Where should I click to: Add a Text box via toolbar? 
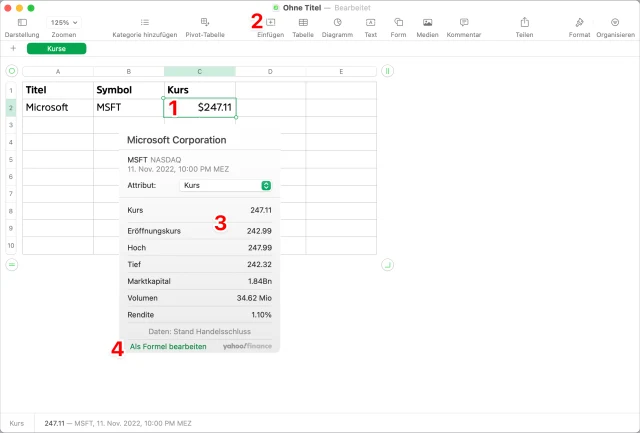point(370,22)
